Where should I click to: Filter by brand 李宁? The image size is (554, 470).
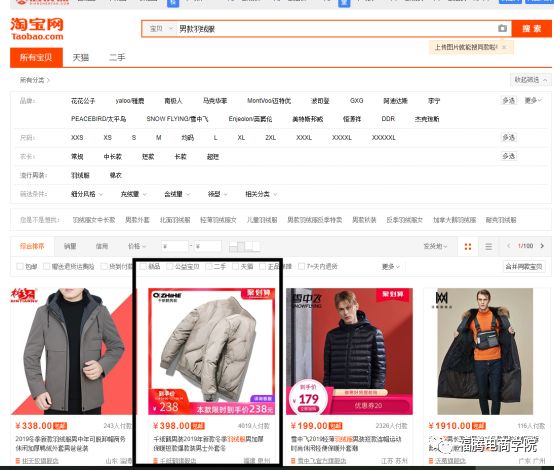pyautogui.click(x=434, y=101)
